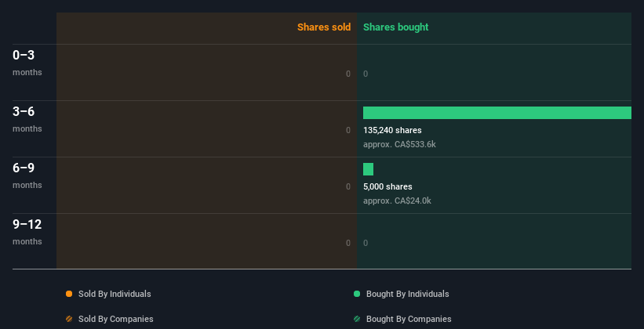Image resolution: width=644 pixels, height=329 pixels.
Task: Select the Sold By Individuals legend label
Action: 115,294
